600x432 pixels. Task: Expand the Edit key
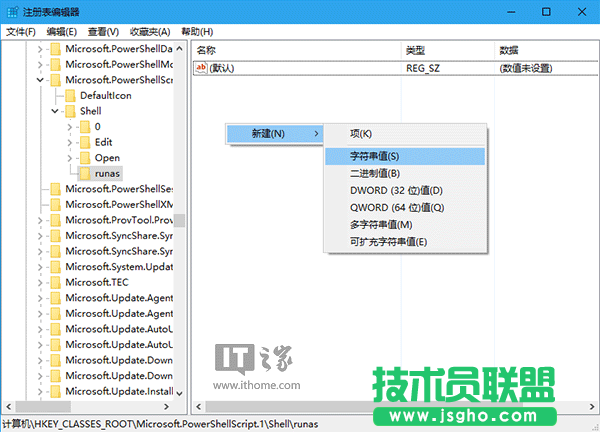pyautogui.click(x=70, y=142)
